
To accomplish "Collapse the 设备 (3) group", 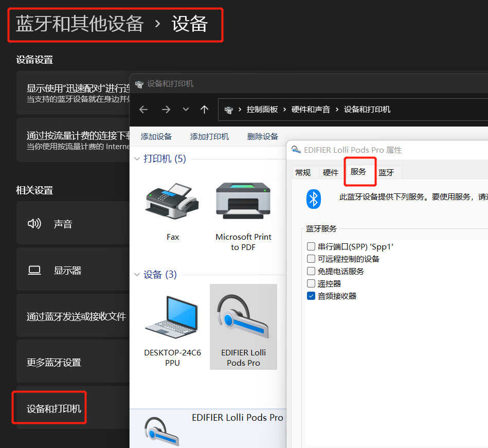I will tap(137, 274).
